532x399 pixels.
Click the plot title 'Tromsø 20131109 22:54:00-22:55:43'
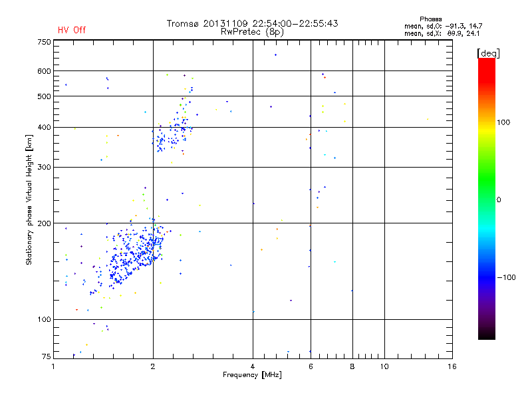pos(252,23)
